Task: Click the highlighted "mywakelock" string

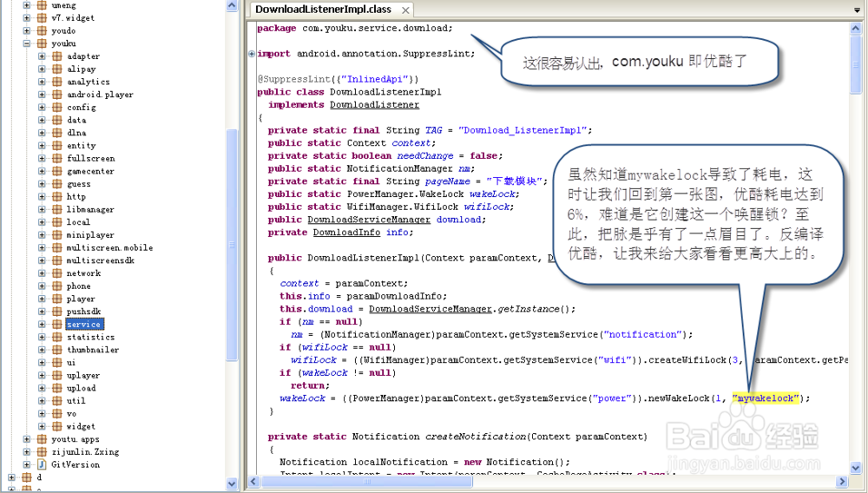Action: tap(766, 398)
